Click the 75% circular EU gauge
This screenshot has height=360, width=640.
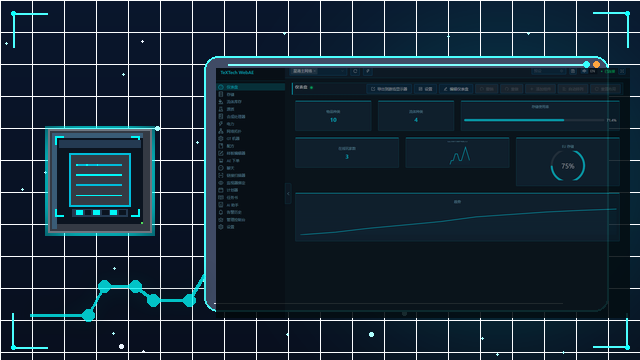[568, 166]
